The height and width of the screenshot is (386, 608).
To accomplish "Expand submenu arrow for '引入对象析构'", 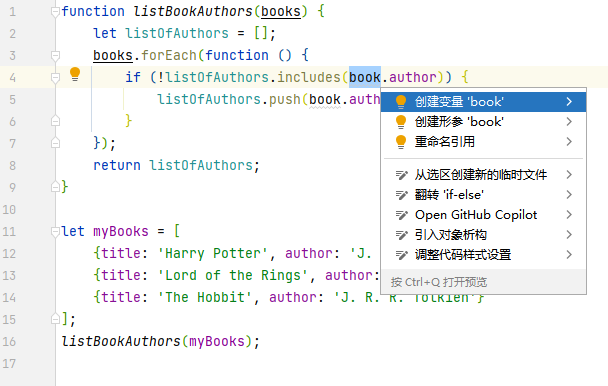I will tap(569, 235).
